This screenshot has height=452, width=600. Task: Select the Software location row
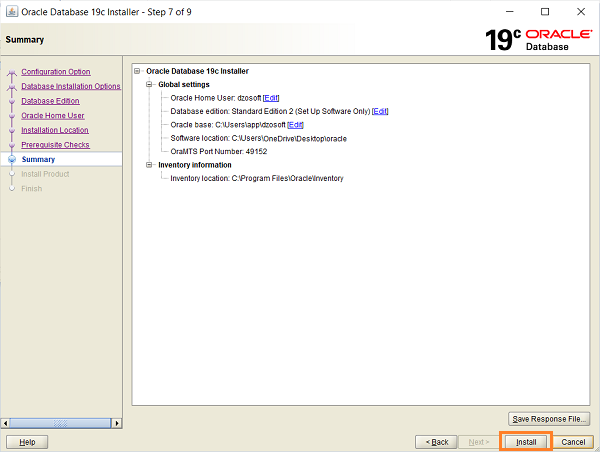click(259, 138)
